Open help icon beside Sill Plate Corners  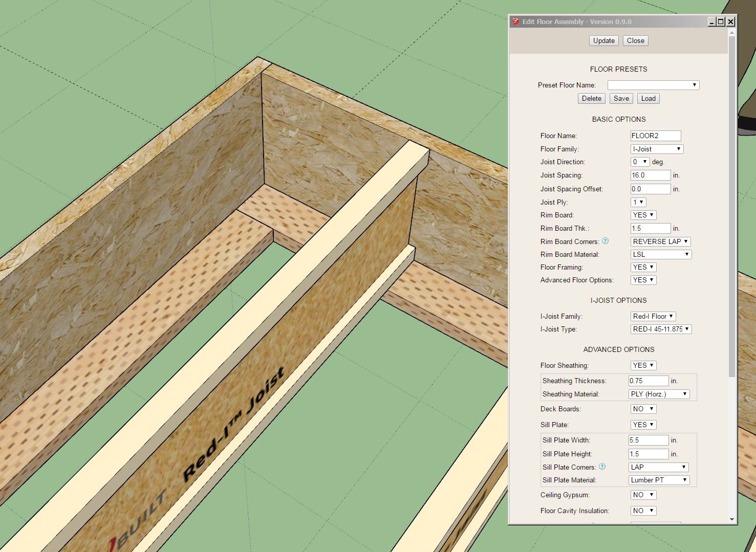click(x=602, y=467)
